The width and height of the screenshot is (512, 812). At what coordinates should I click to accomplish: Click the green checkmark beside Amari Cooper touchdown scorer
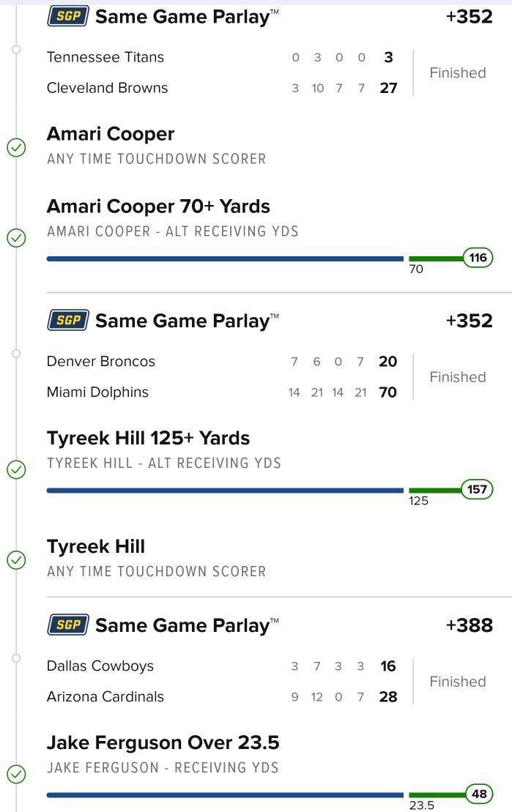tap(16, 147)
